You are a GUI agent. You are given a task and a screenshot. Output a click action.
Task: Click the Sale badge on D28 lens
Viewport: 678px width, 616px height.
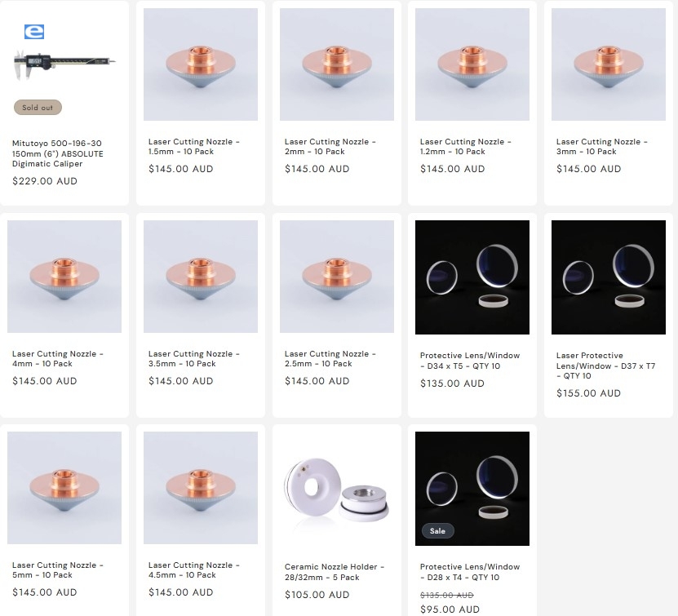tap(437, 531)
